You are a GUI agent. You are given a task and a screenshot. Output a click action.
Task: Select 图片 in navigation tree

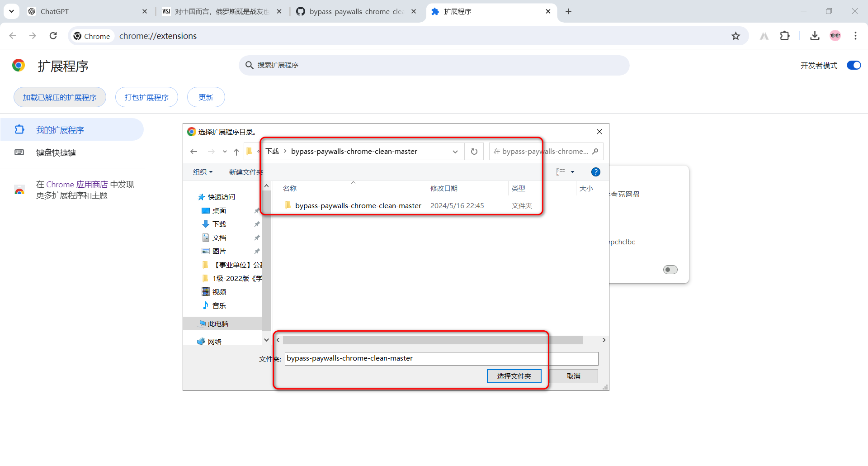(219, 252)
